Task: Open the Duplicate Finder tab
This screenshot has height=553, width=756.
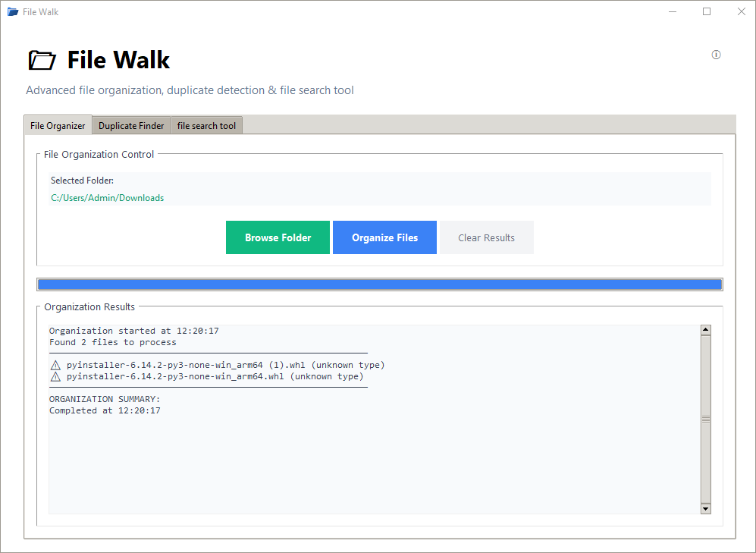Action: (x=131, y=126)
